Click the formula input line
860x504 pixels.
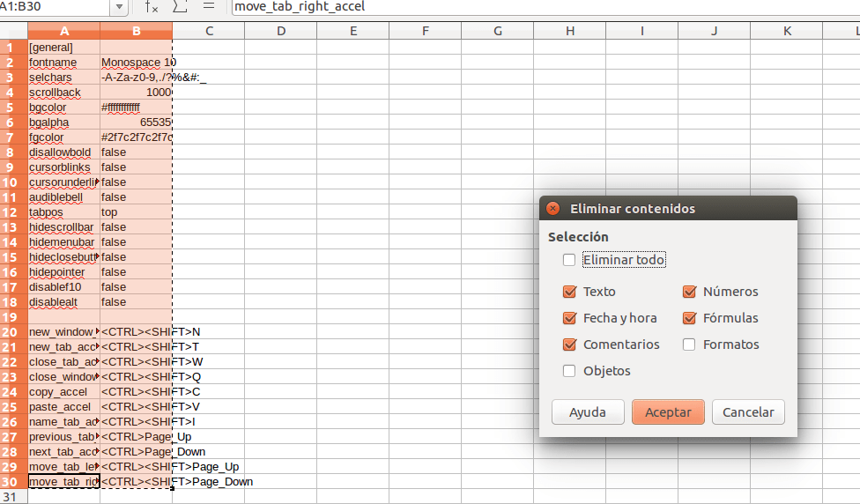tap(529, 7)
